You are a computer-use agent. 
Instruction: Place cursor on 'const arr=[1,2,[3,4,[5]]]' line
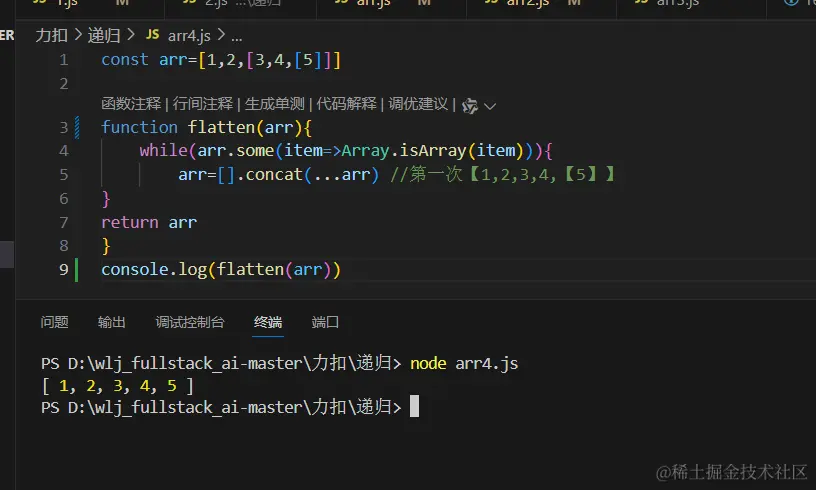coord(221,60)
